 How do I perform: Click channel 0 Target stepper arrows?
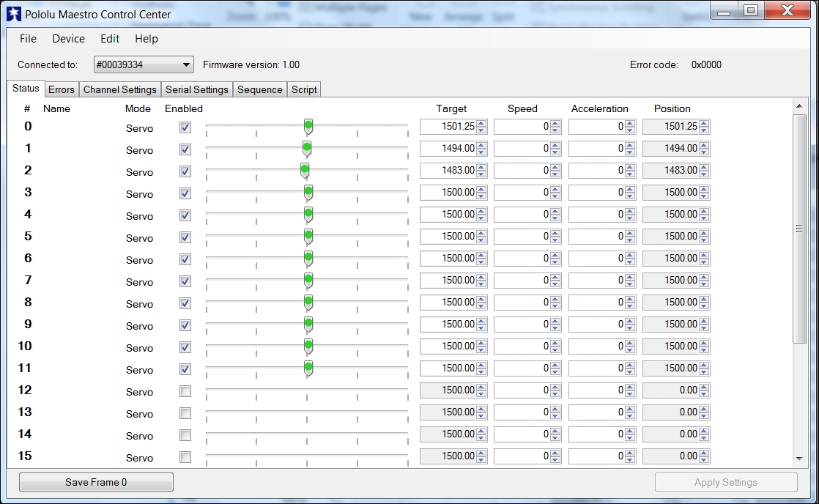[x=481, y=127]
